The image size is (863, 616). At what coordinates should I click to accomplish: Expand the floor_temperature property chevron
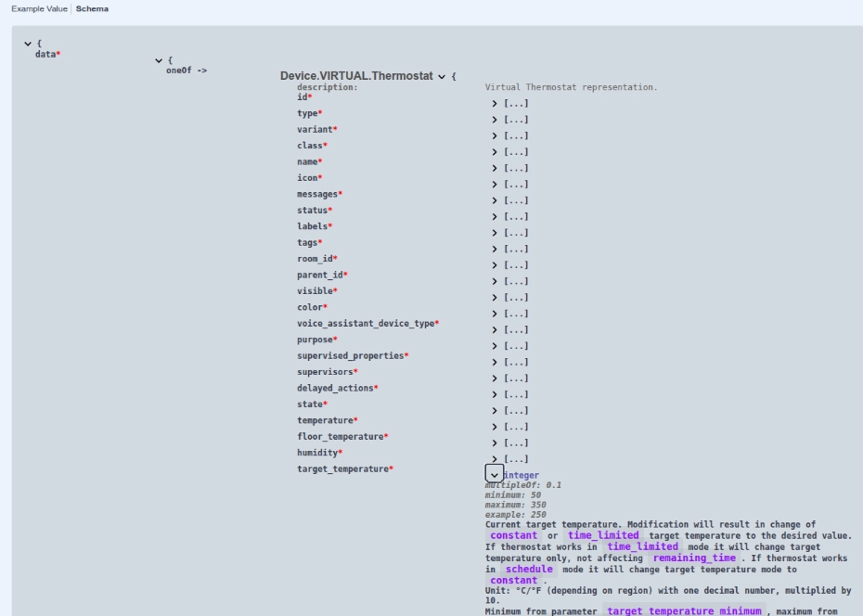click(495, 443)
